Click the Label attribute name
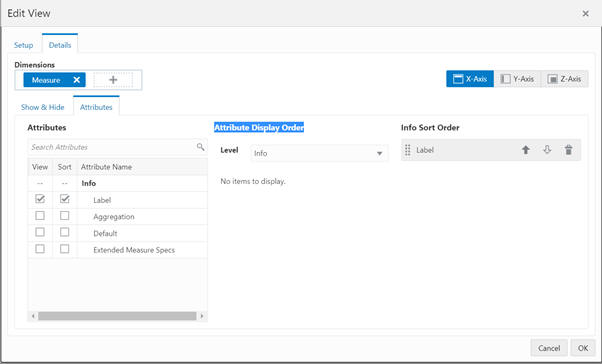Image resolution: width=602 pixels, height=364 pixels. 102,200
